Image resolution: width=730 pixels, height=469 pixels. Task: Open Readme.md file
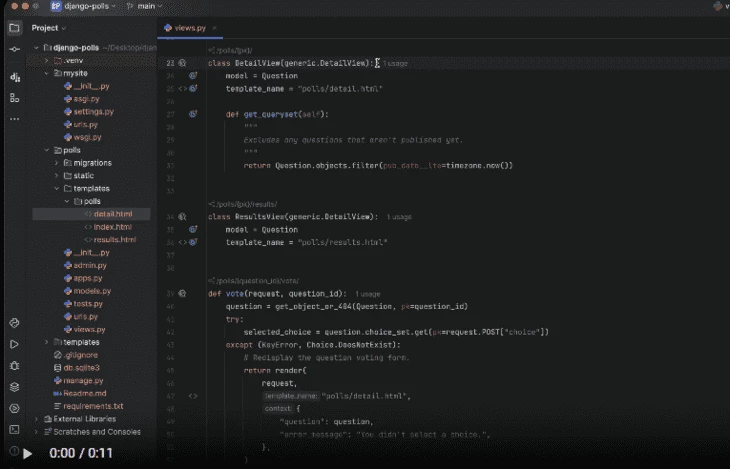(x=80, y=393)
